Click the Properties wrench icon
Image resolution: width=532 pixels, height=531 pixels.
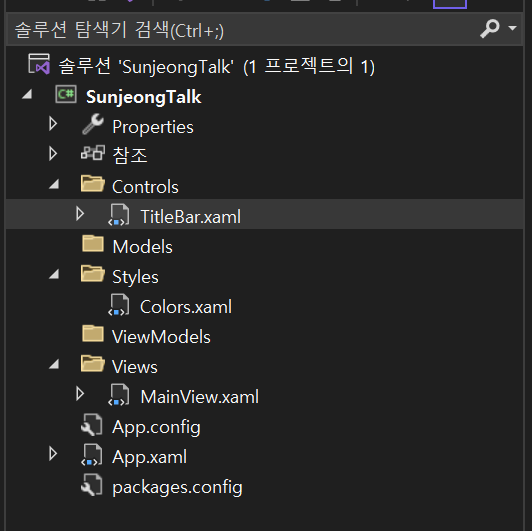click(93, 125)
